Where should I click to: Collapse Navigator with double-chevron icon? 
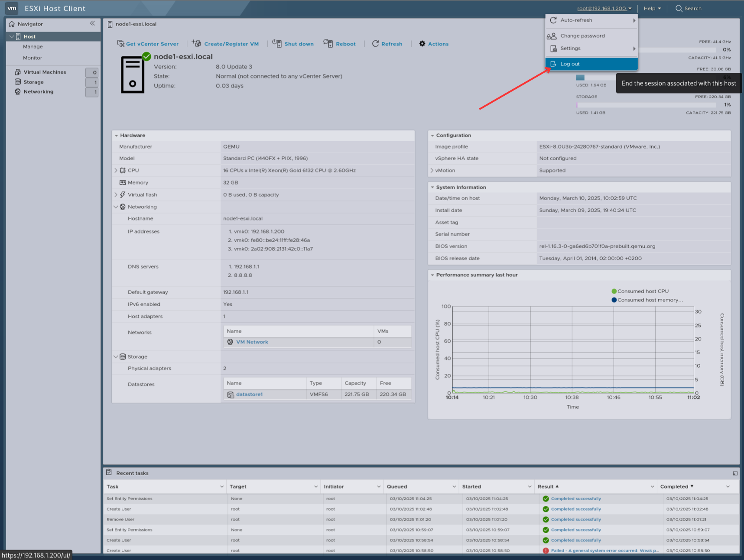(x=92, y=23)
